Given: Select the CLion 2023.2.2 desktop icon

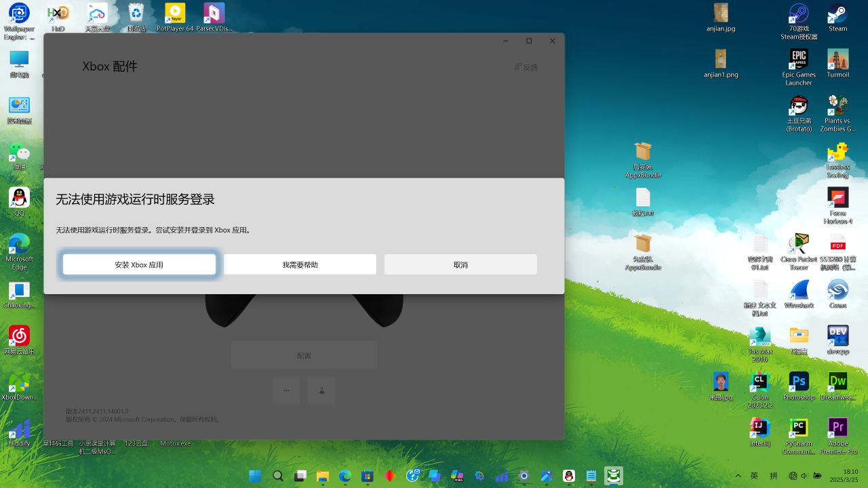Looking at the screenshot, I should 759,390.
